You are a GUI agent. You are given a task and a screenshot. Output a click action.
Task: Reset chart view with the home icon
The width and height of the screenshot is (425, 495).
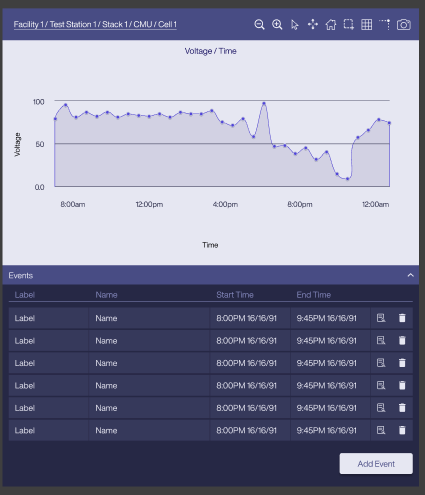click(331, 25)
